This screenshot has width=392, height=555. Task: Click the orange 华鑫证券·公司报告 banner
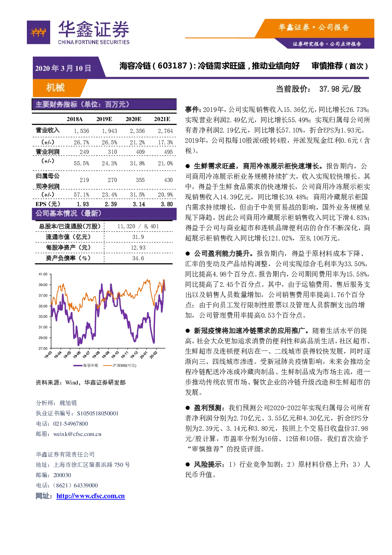(314, 27)
